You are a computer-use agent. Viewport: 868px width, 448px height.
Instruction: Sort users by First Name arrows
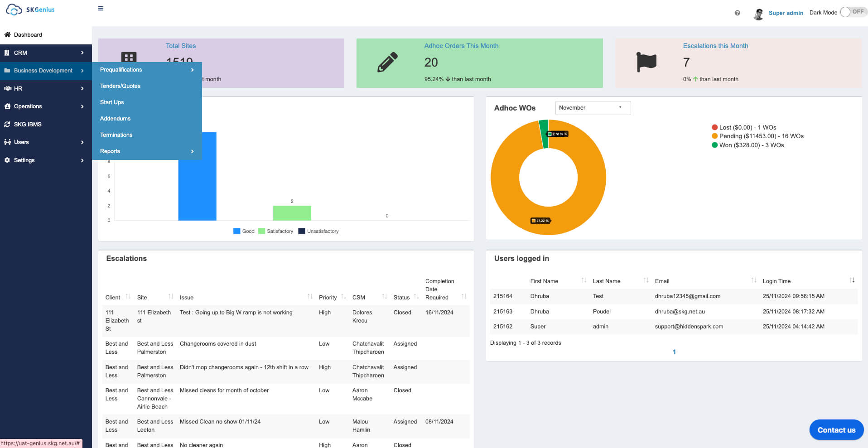[584, 280]
